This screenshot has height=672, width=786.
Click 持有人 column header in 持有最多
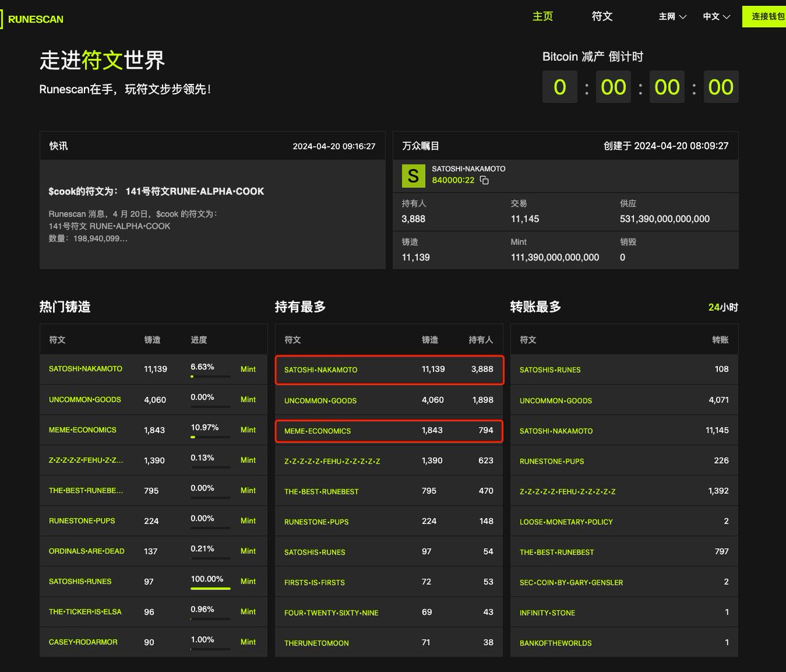click(481, 340)
